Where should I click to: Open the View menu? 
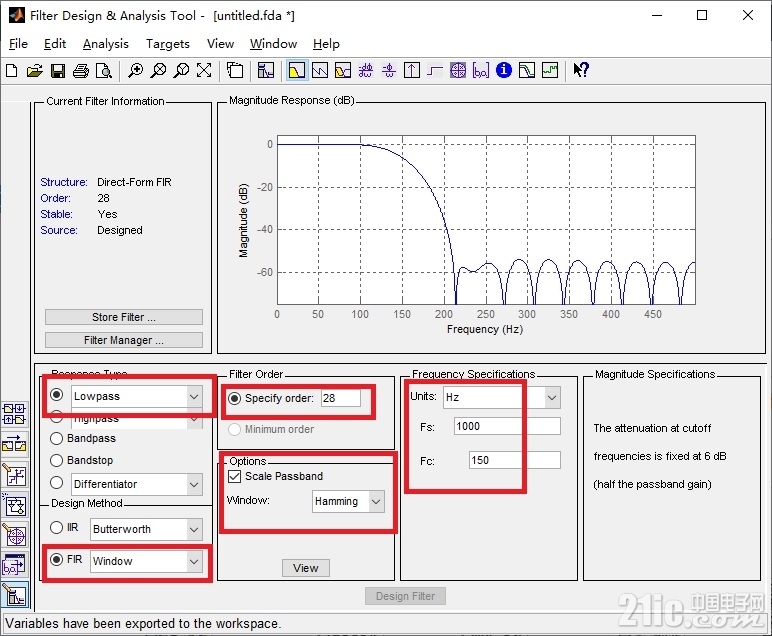coord(220,44)
